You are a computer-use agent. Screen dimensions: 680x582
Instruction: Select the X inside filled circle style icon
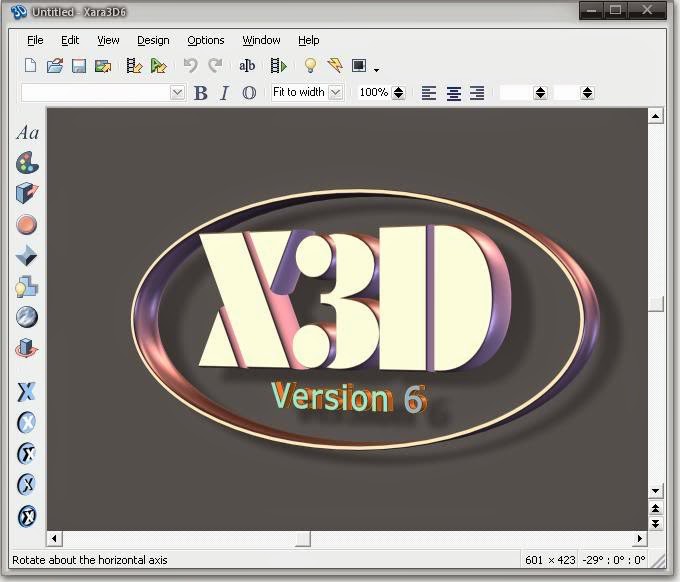point(27,422)
